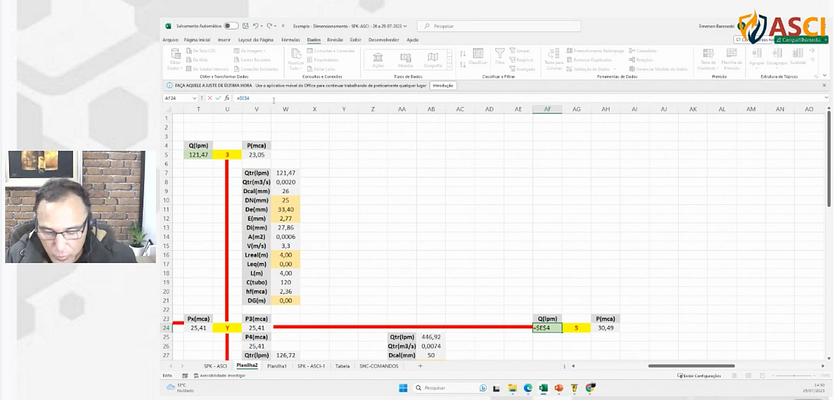Click Consultas e Conexões in the ribbon
This screenshot has width=834, height=400.
(331, 51)
